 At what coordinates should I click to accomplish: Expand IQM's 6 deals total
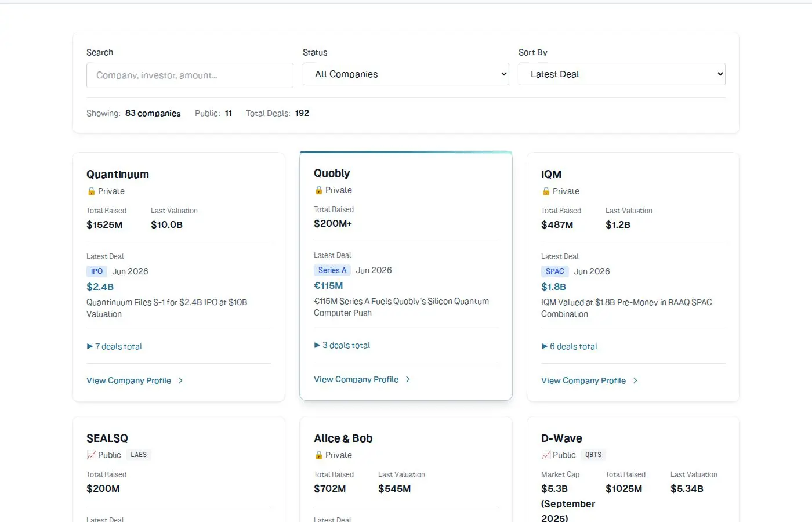[x=569, y=346]
